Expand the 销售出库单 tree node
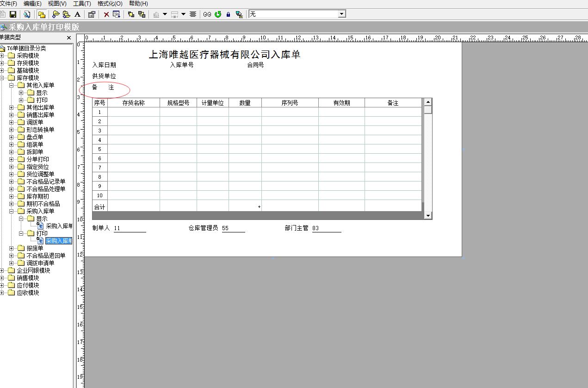 (12, 115)
